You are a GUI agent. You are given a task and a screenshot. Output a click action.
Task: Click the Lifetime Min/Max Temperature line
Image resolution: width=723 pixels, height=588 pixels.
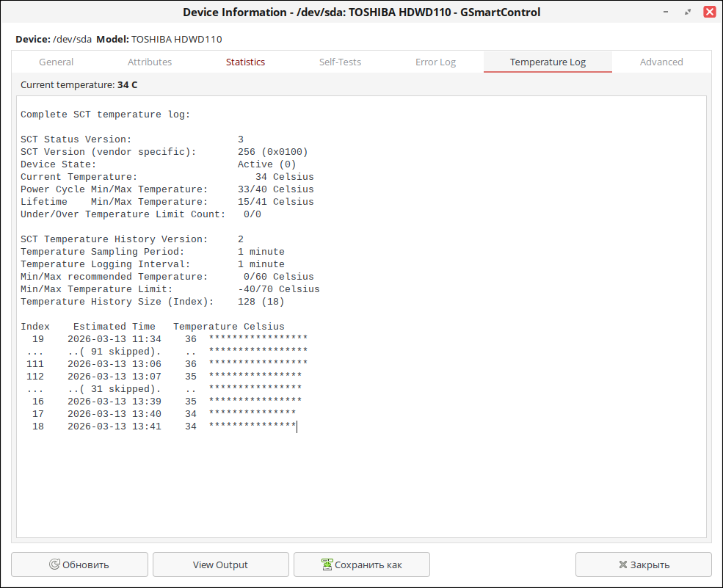click(167, 202)
